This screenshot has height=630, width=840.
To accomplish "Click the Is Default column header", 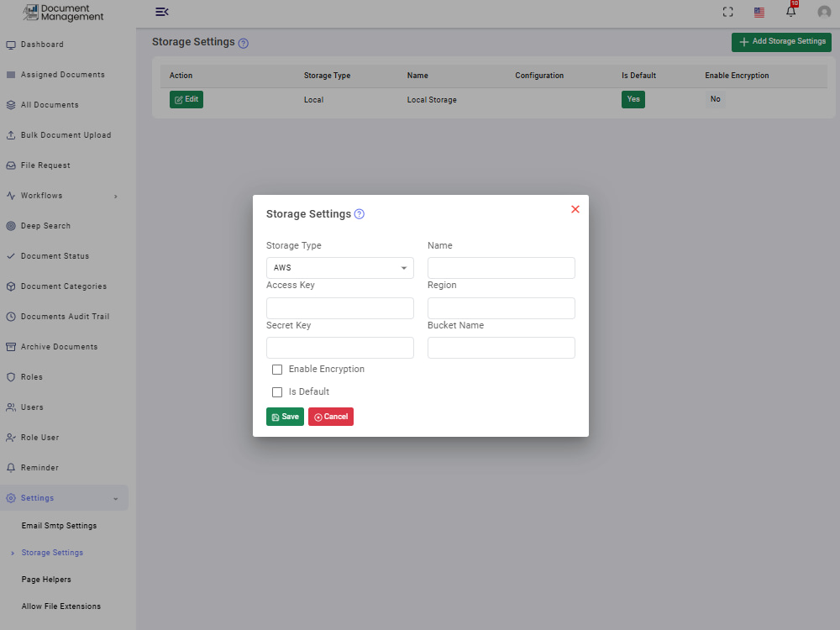I will pyautogui.click(x=638, y=76).
